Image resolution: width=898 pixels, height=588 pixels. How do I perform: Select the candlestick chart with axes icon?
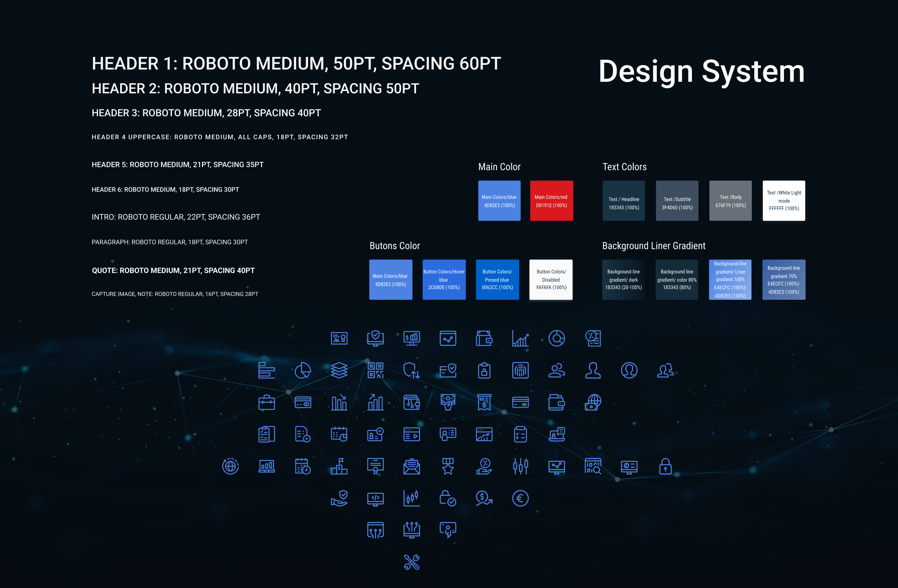[x=412, y=498]
